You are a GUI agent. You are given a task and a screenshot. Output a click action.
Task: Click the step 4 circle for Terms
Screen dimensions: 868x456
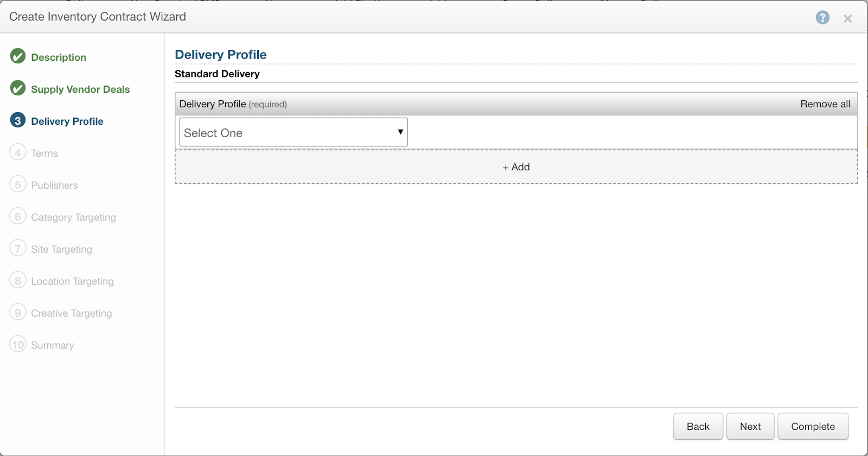pyautogui.click(x=18, y=152)
